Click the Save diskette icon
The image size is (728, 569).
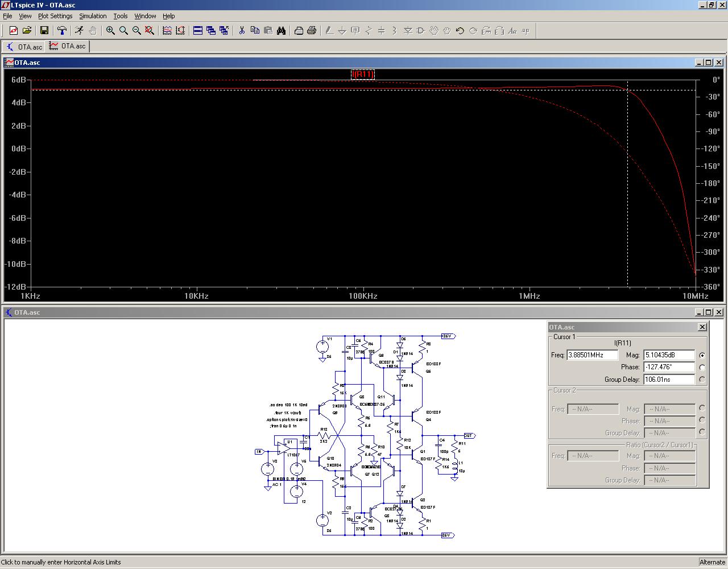(44, 31)
